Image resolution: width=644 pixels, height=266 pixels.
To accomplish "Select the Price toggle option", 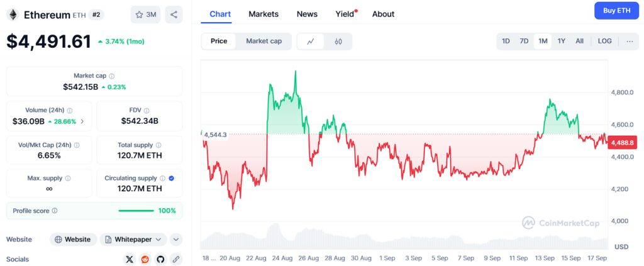I will [x=219, y=42].
